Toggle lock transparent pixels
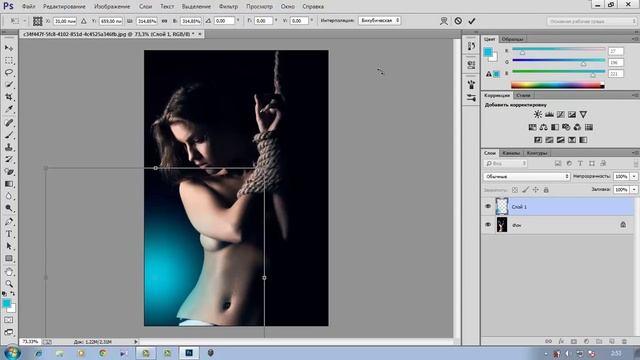 [515, 190]
